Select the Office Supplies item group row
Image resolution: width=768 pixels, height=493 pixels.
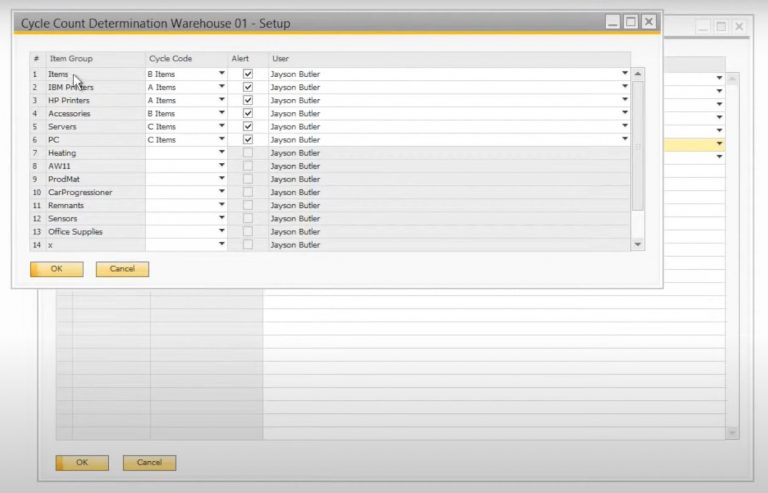point(96,232)
